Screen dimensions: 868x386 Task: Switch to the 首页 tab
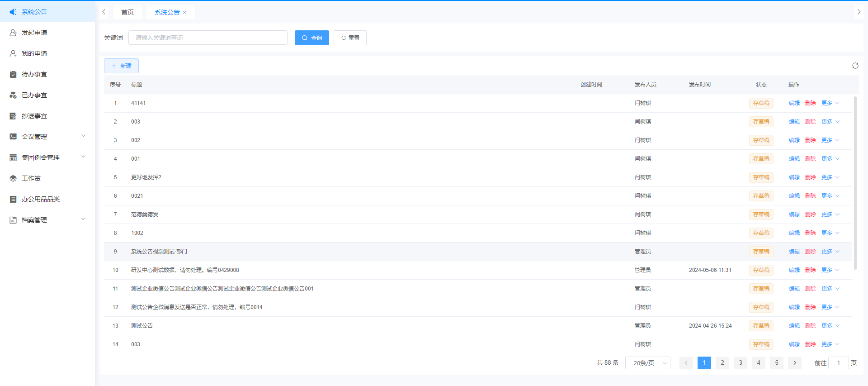[127, 12]
